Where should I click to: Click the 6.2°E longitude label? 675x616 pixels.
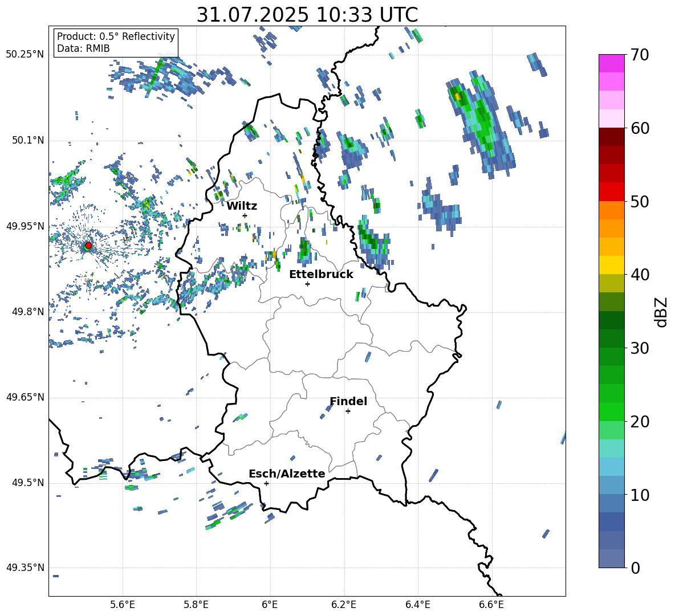[x=344, y=605]
